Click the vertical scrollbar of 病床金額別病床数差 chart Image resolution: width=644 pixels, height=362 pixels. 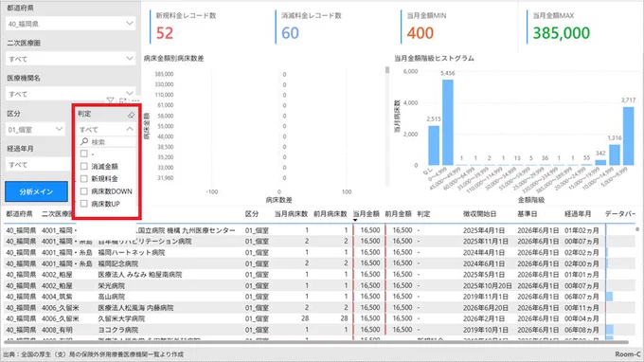click(x=387, y=70)
